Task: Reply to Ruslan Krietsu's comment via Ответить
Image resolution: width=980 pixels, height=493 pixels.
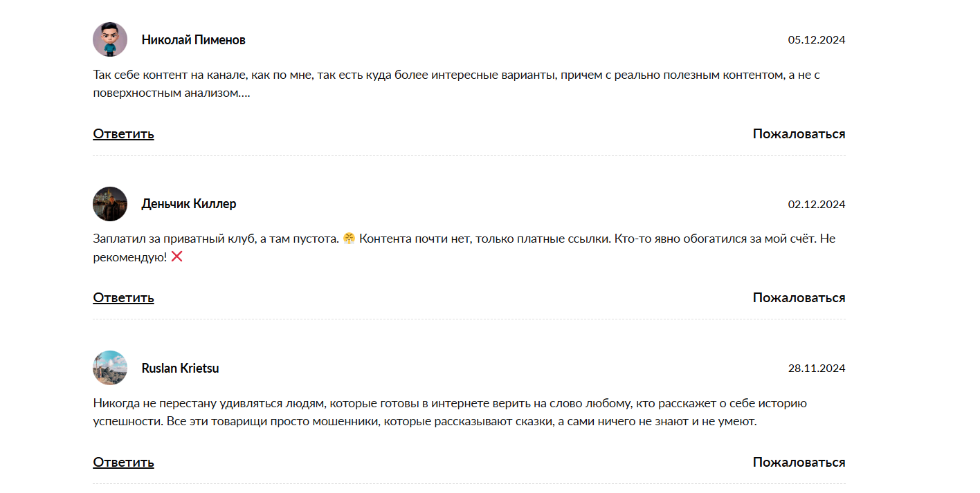Action: [x=123, y=462]
